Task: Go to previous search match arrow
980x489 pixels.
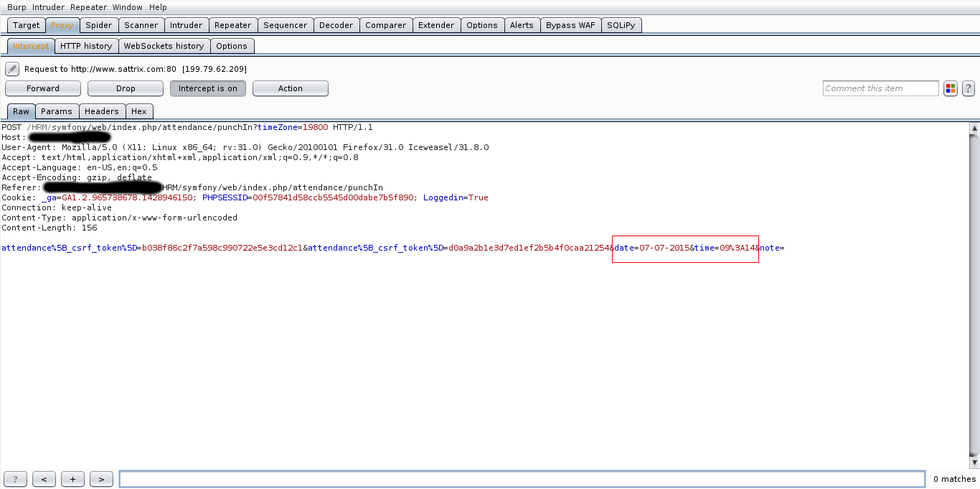Action: pyautogui.click(x=44, y=479)
